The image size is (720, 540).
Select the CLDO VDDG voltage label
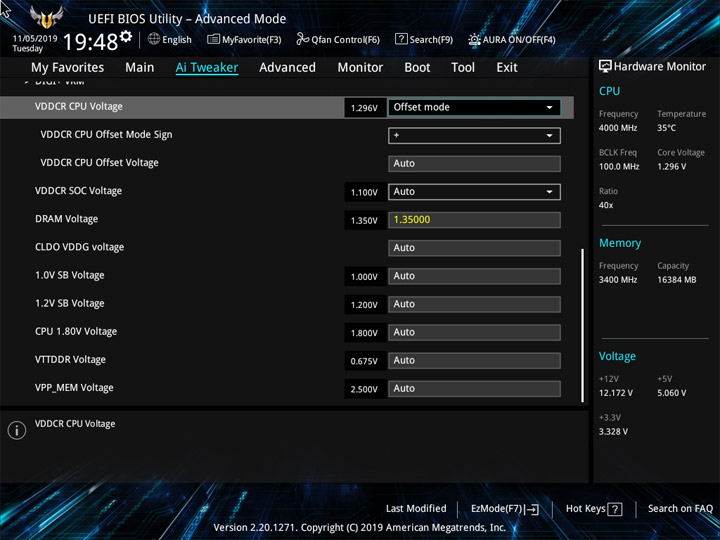point(79,247)
